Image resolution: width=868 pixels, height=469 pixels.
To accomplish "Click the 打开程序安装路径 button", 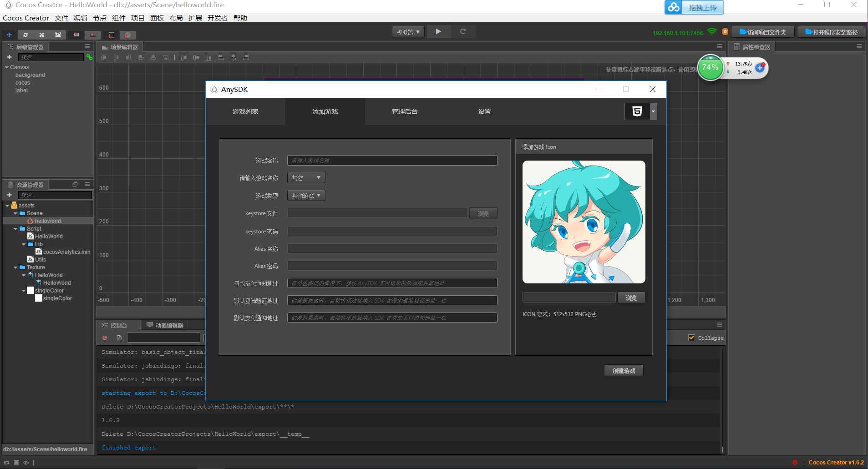I will click(831, 32).
